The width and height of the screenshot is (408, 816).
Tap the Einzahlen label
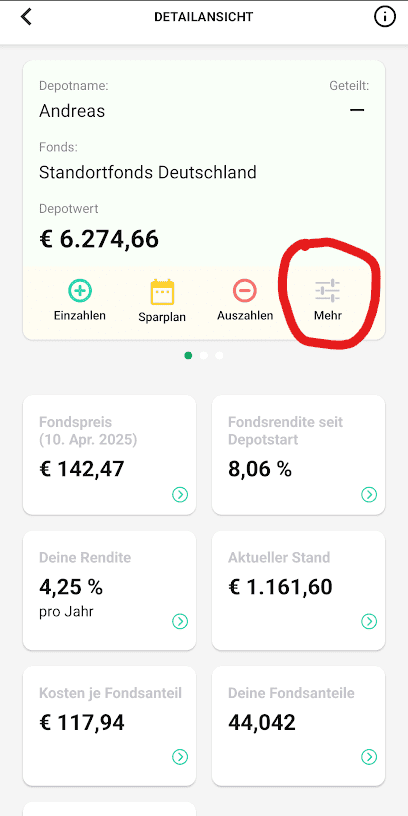tap(80, 315)
